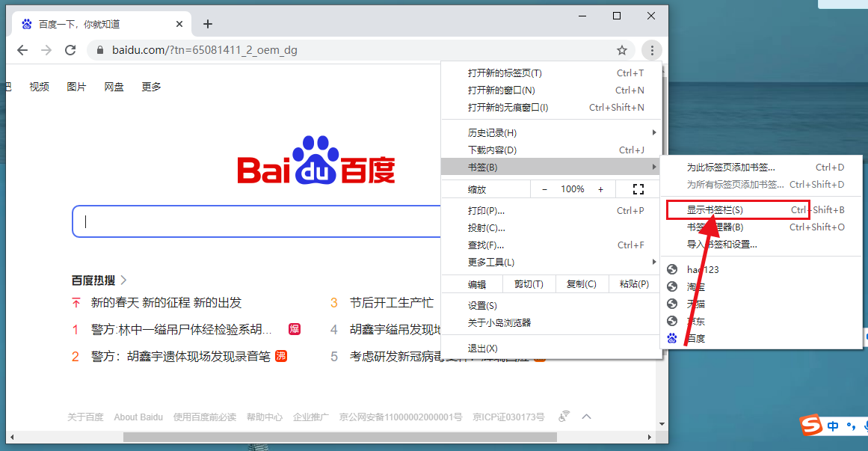Click the Sogou input method S icon
Screen dimensions: 868x451
pos(810,425)
